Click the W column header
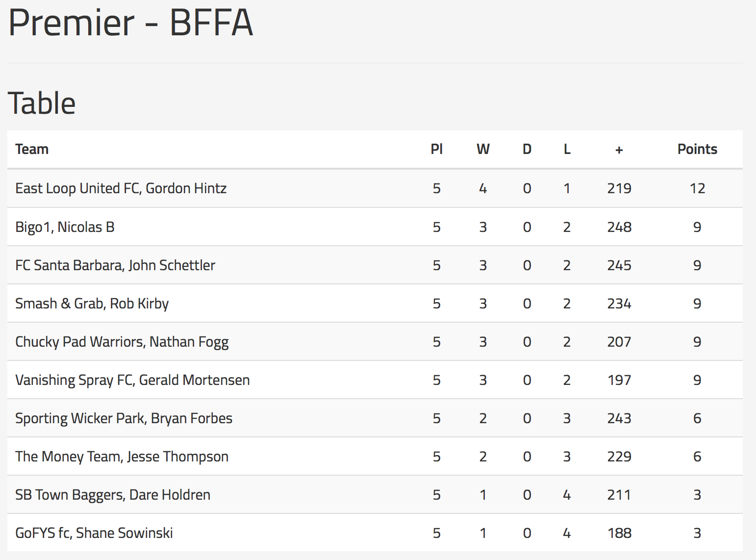This screenshot has height=560, width=756. pyautogui.click(x=483, y=149)
